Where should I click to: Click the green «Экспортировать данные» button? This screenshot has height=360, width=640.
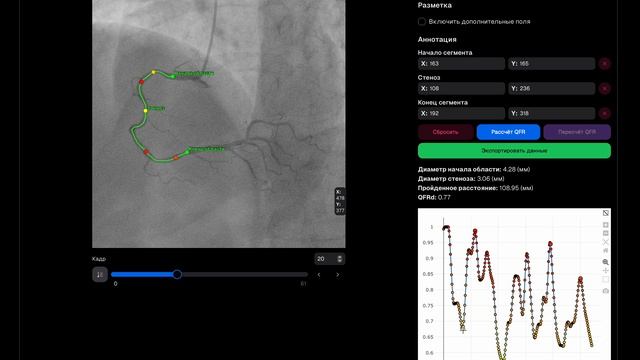click(x=514, y=151)
